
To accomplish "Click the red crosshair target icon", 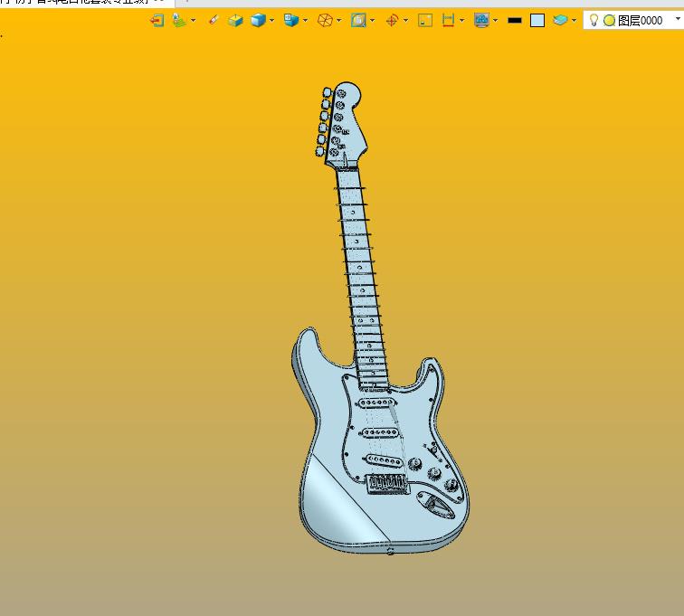I will [x=392, y=21].
